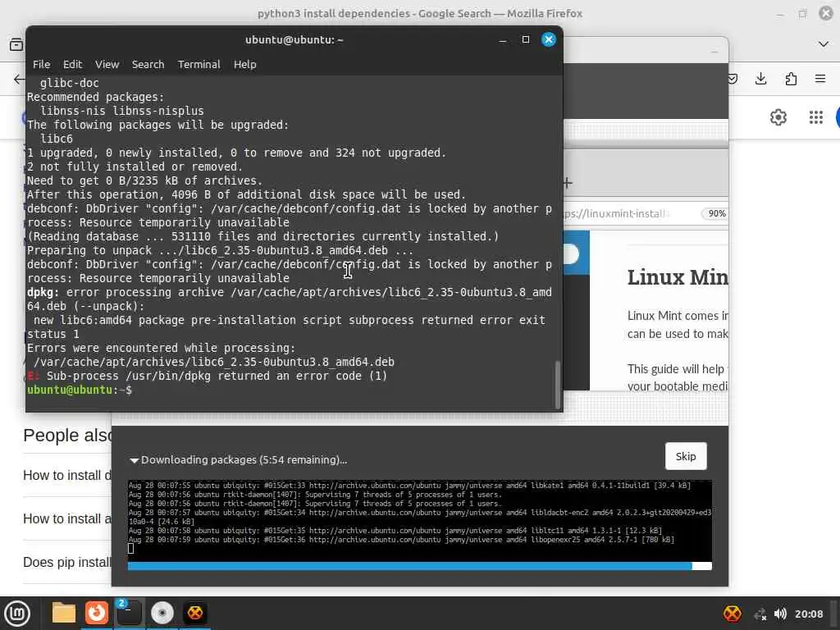Image resolution: width=840 pixels, height=630 pixels.
Task: Open Firefox downloads panel icon
Action: tap(760, 79)
